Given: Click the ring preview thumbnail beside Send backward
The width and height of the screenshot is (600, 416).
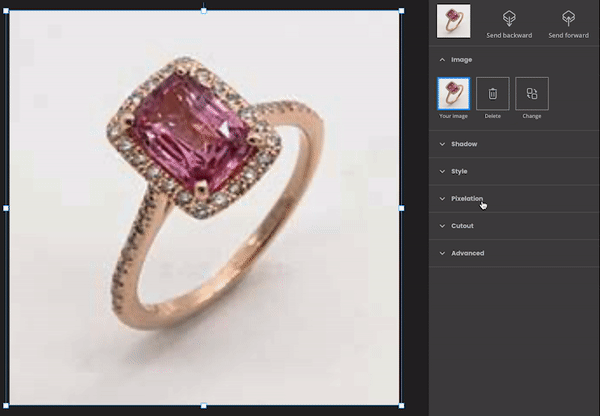Looking at the screenshot, I should point(454,21).
